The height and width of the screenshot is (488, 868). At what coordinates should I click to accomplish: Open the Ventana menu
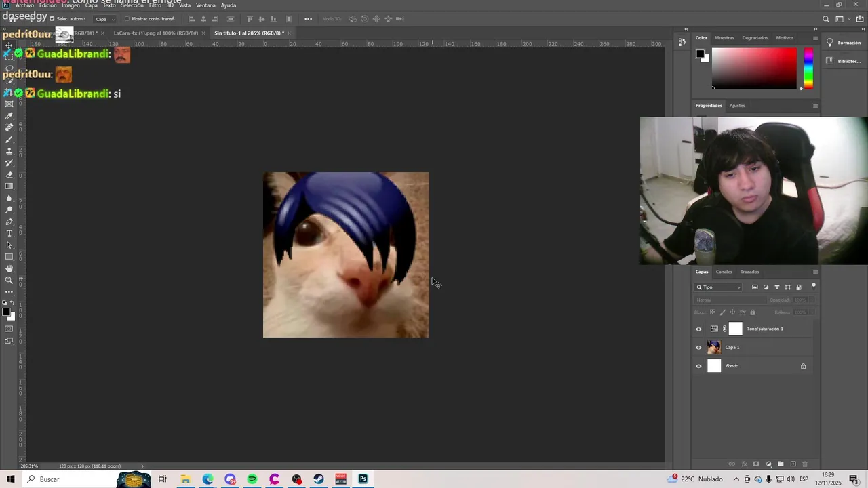point(205,5)
